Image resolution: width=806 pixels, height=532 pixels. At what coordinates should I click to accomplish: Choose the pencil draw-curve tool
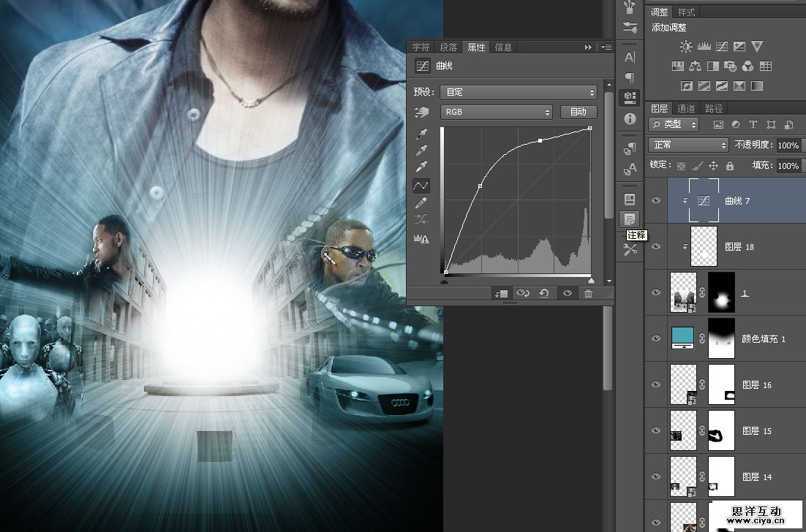click(x=421, y=202)
